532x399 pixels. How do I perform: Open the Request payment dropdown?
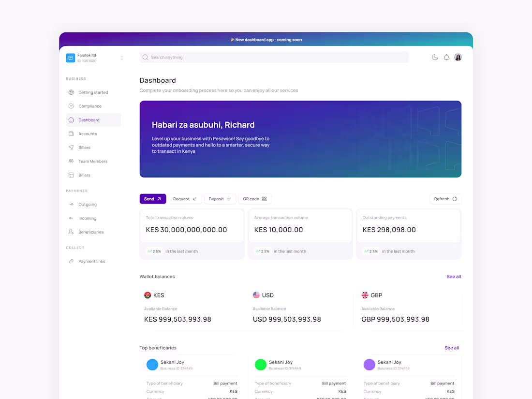coord(184,199)
